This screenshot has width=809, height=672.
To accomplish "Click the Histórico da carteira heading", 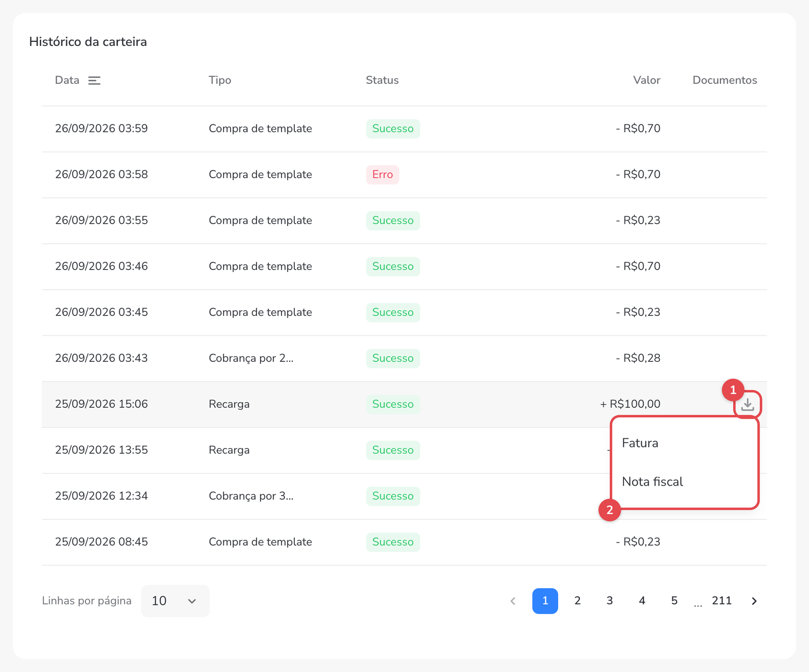I will click(88, 42).
